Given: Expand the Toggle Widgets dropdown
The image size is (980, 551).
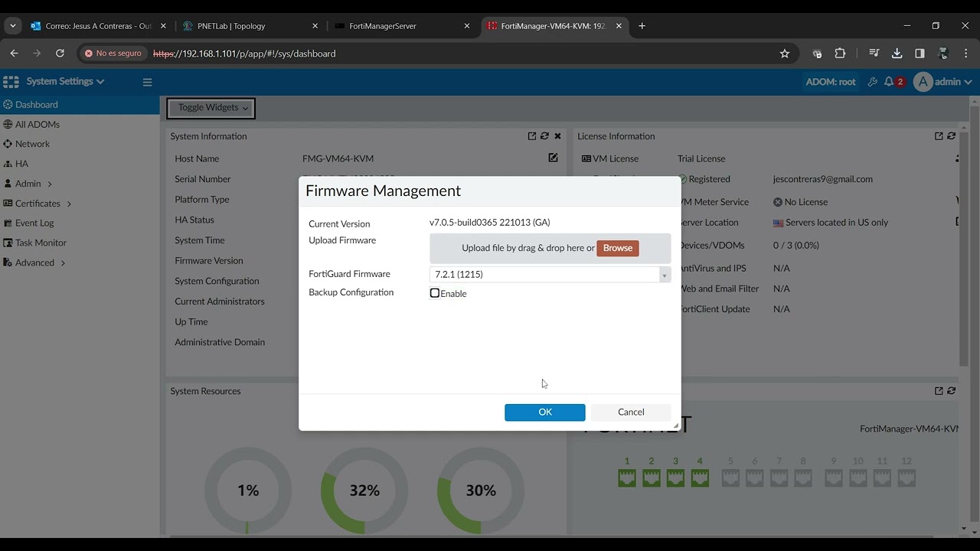Looking at the screenshot, I should pyautogui.click(x=211, y=108).
